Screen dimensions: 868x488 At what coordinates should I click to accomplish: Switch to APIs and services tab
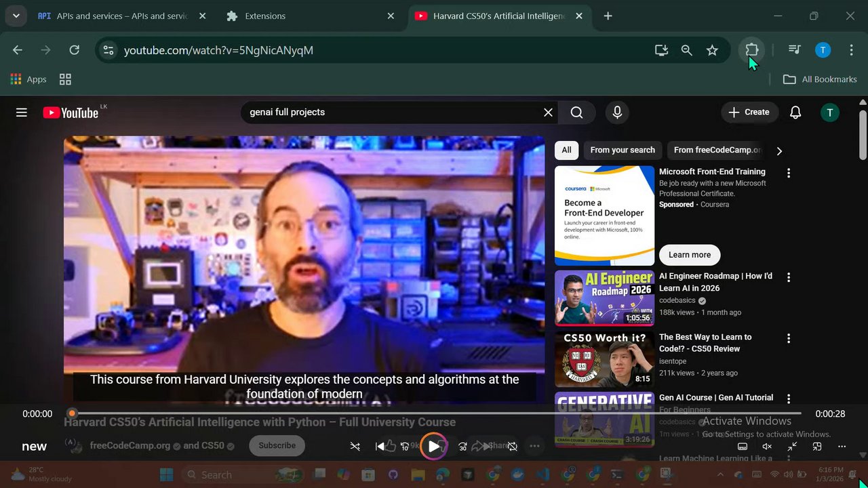[123, 16]
